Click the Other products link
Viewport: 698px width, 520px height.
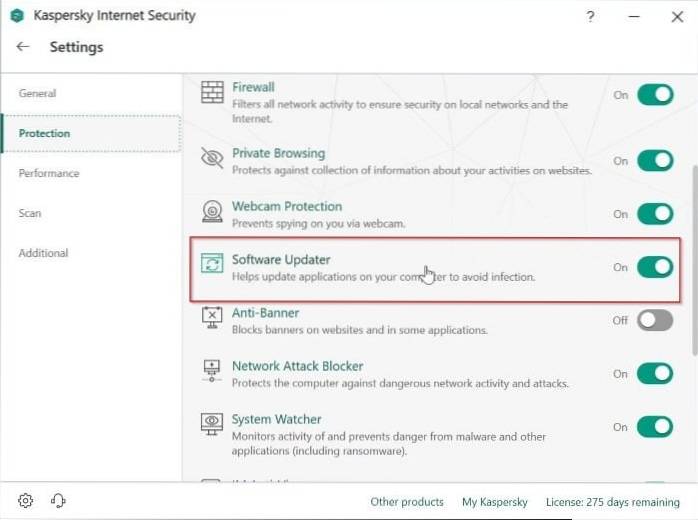pos(406,501)
